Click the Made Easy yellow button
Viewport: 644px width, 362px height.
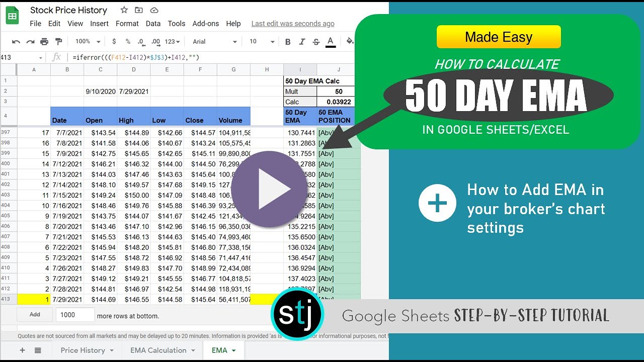[499, 37]
